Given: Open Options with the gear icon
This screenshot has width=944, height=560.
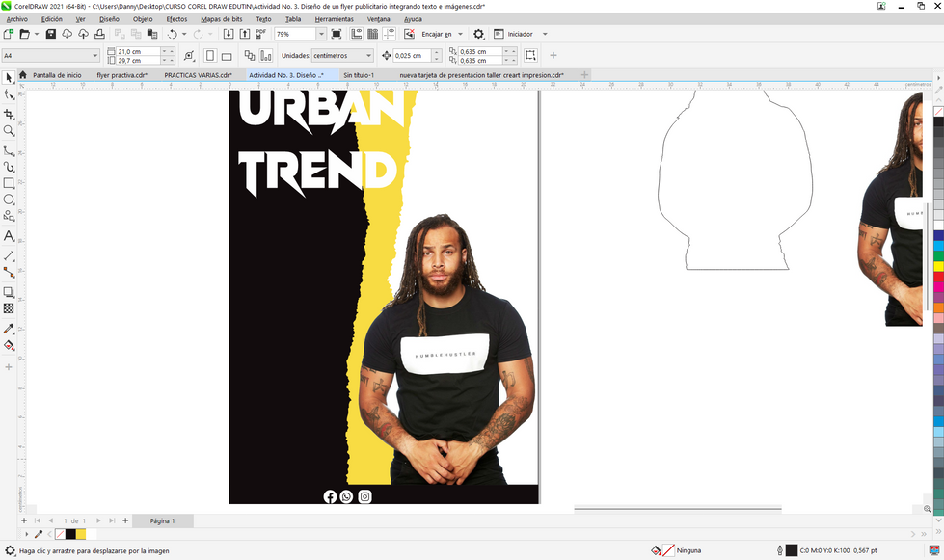Looking at the screenshot, I should [478, 34].
